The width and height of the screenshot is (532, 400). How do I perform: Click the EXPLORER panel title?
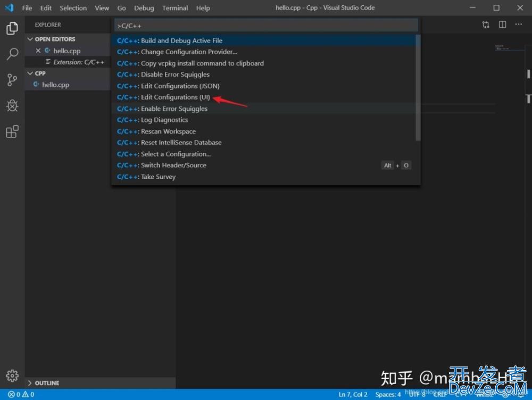pos(48,25)
